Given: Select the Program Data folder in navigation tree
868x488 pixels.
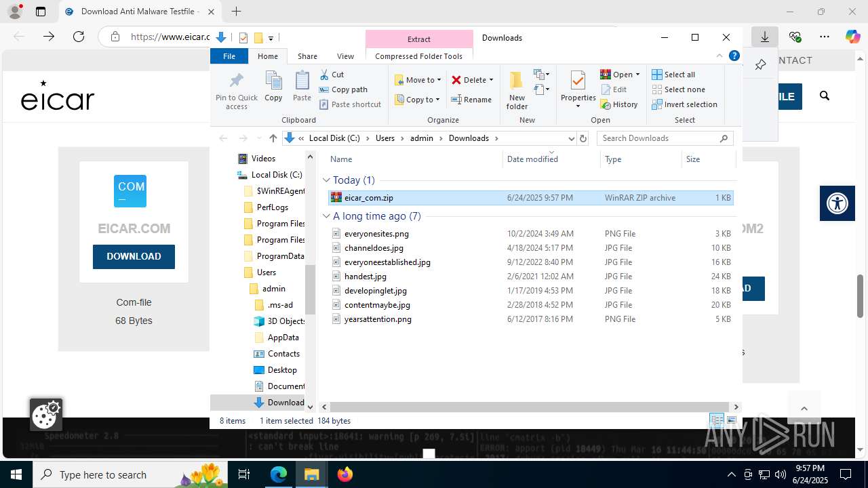Looking at the screenshot, I should pyautogui.click(x=280, y=256).
